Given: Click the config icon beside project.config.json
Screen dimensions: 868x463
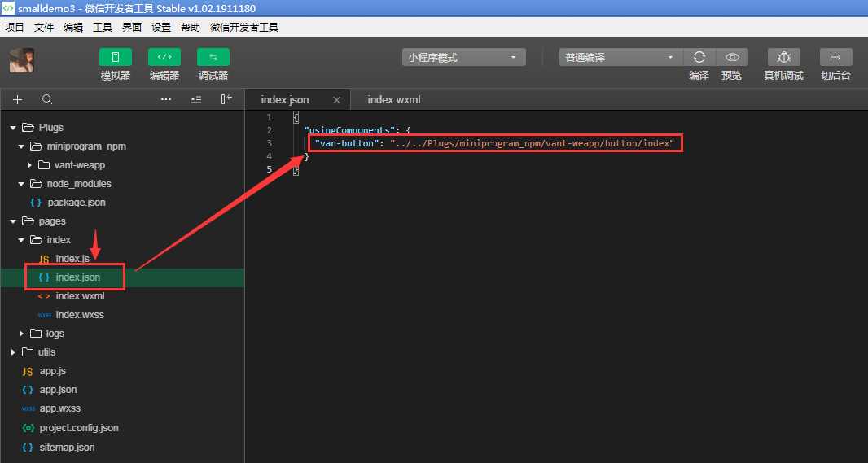Looking at the screenshot, I should (x=28, y=428).
